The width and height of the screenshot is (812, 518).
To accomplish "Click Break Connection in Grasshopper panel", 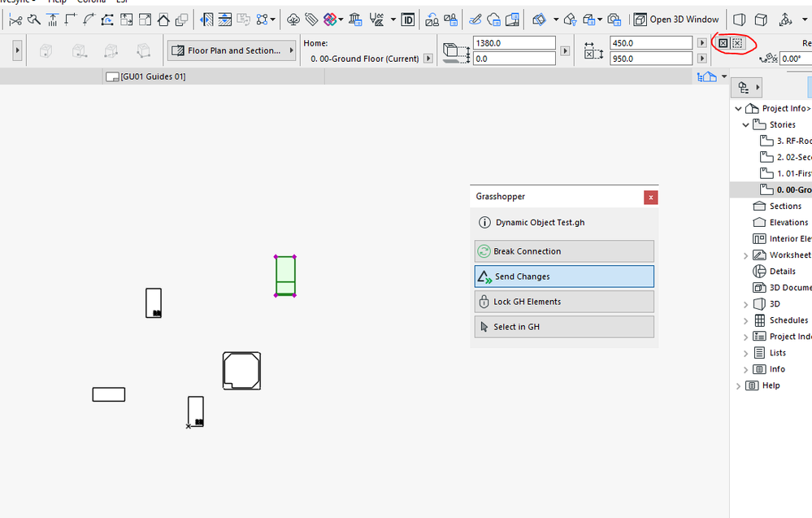I will pos(564,251).
